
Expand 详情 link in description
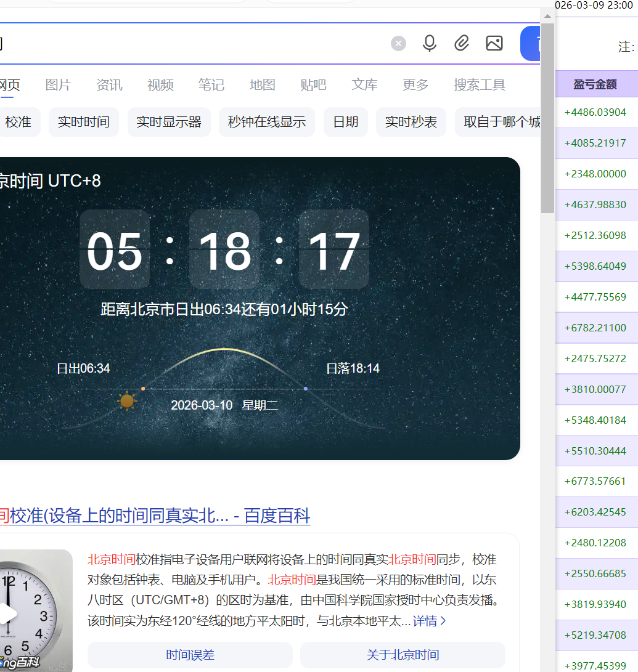429,621
